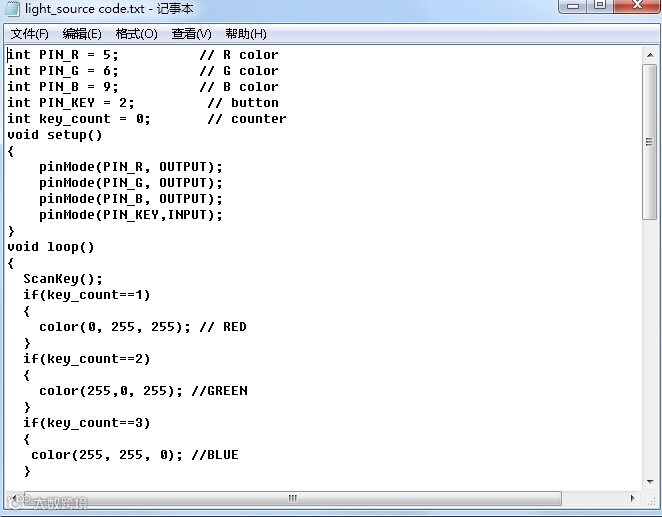Click 'pinMode(PIN_KEY,INPUT);' line
Screen dimensions: 662x517
click(131, 215)
